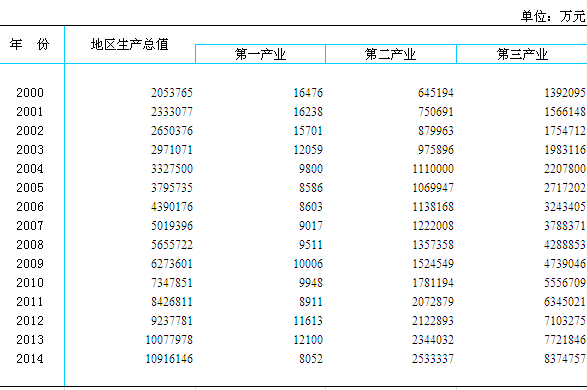Image resolution: width=587 pixels, height=390 pixels.
Task: Select the 地区生产总值 header cell
Action: tap(130, 45)
